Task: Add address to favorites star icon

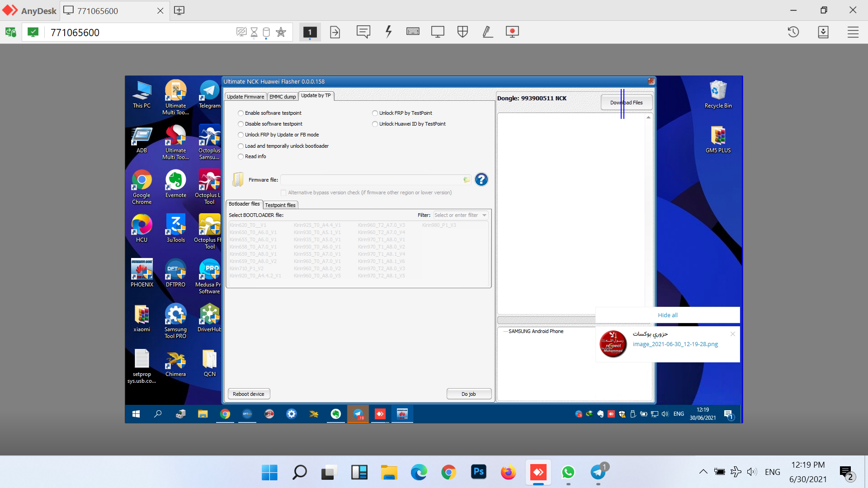Action: pos(281,32)
